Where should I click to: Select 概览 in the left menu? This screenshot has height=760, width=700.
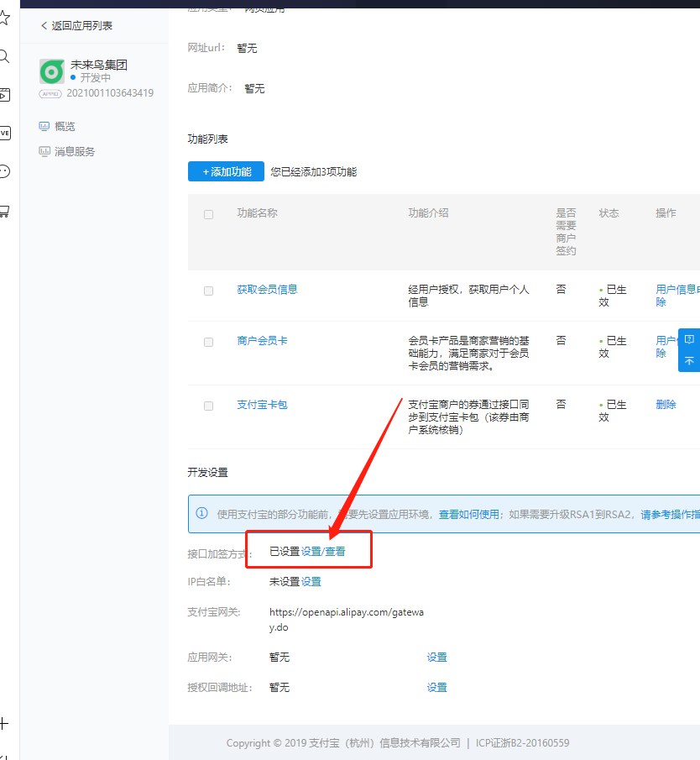[65, 126]
